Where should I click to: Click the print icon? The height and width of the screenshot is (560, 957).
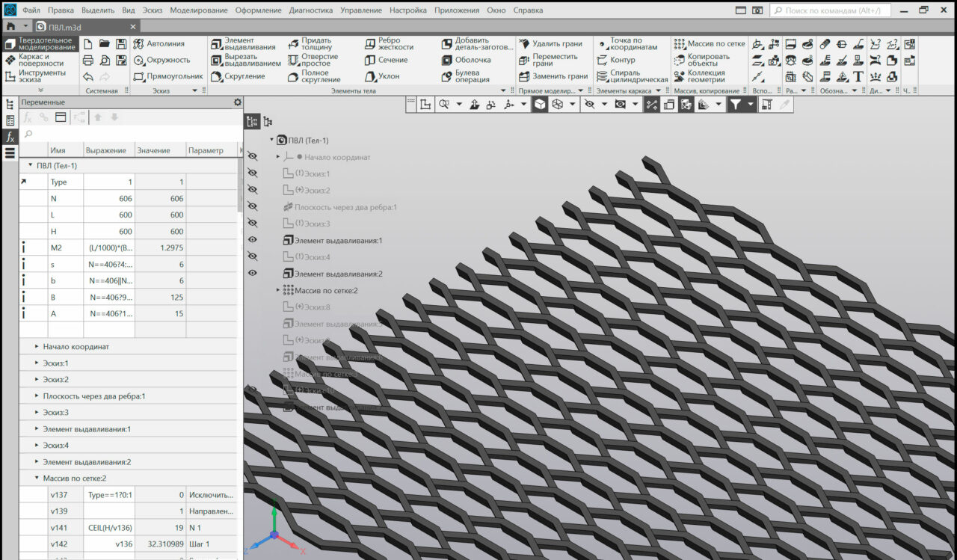point(88,61)
